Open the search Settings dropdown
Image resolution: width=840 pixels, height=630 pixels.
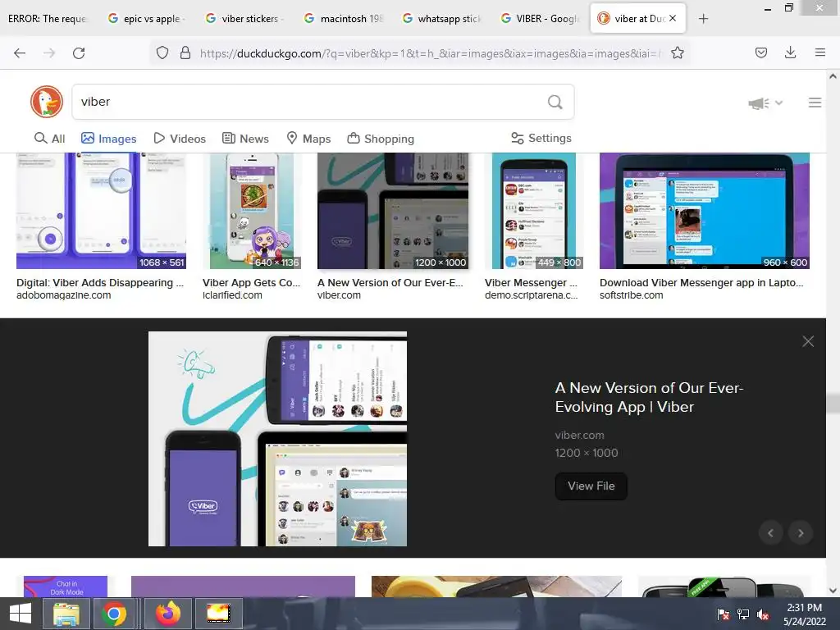(x=541, y=138)
